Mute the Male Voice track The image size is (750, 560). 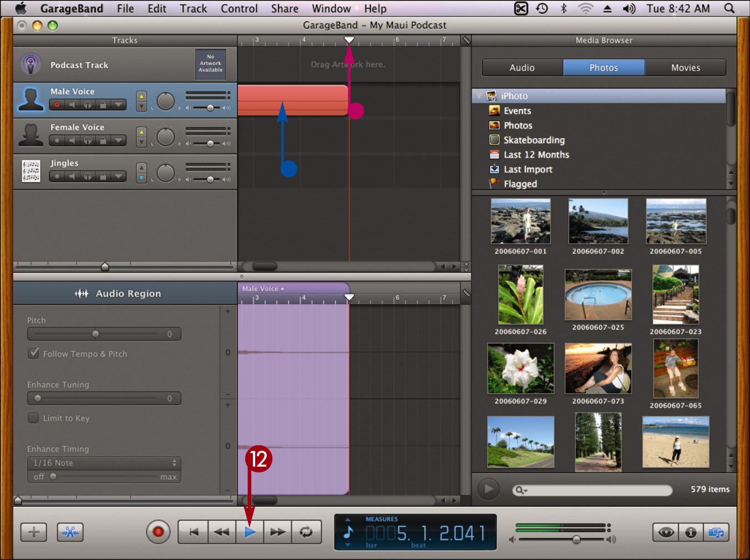[x=72, y=105]
